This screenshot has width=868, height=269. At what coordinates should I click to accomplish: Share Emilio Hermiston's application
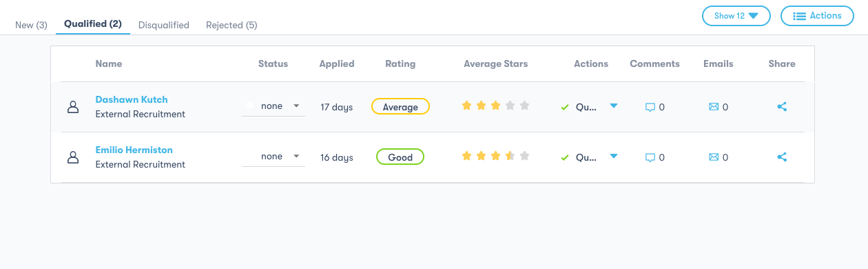[782, 157]
